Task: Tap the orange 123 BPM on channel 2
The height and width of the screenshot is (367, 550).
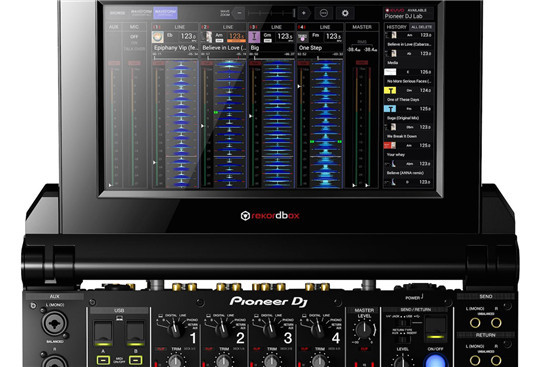Action: click(236, 37)
